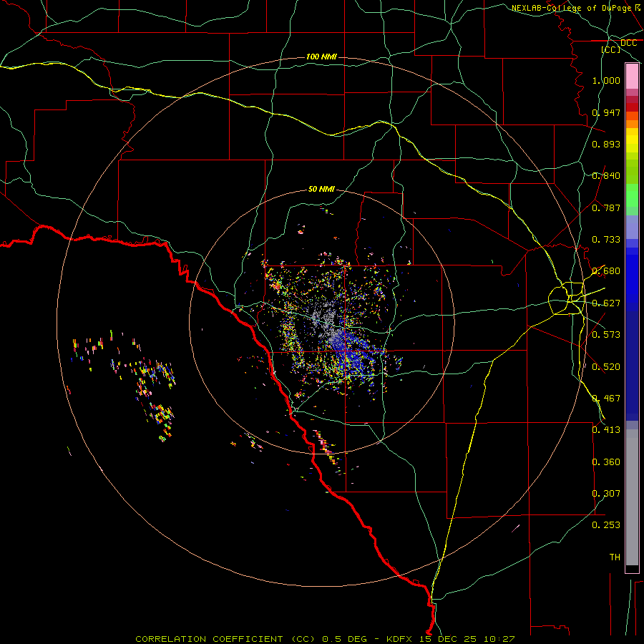Click the 0.947 legend value

[x=606, y=112]
